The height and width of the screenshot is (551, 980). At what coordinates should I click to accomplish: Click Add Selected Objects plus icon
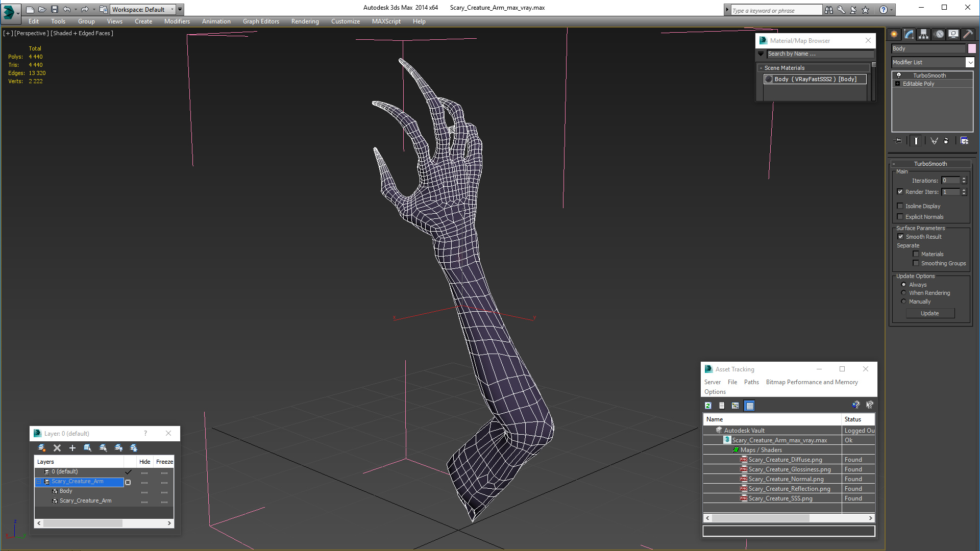coord(72,448)
